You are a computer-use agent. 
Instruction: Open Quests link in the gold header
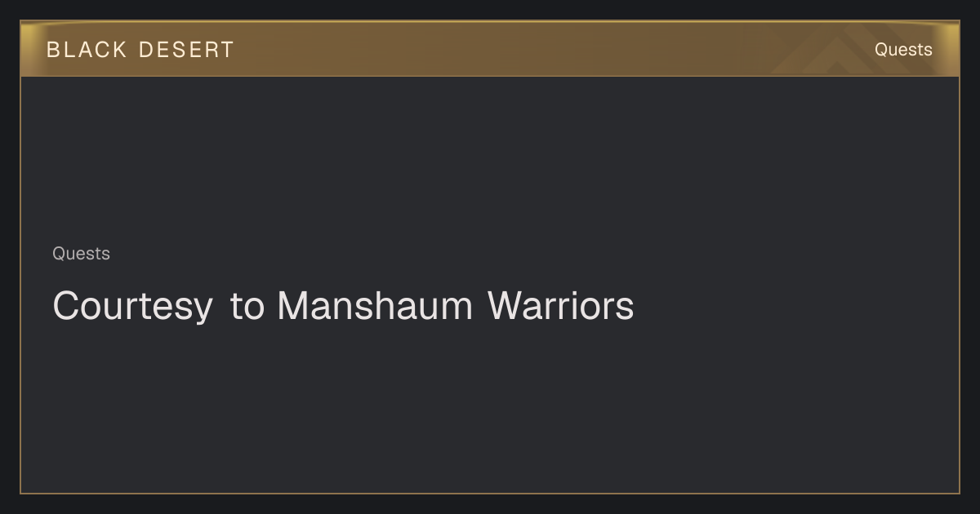pos(903,50)
